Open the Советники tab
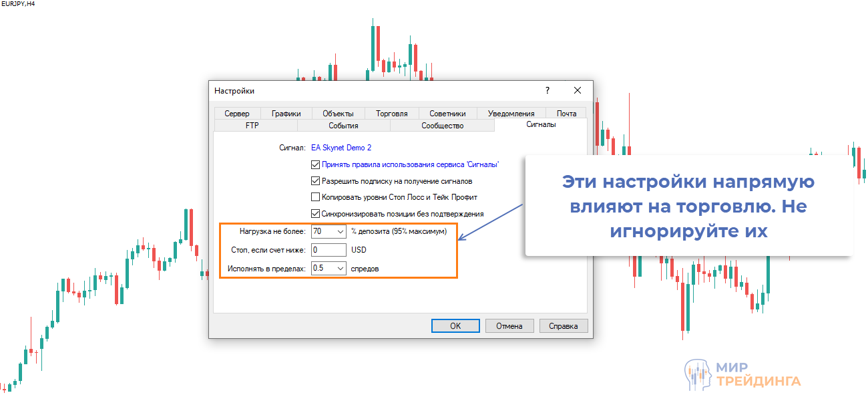 coord(447,114)
